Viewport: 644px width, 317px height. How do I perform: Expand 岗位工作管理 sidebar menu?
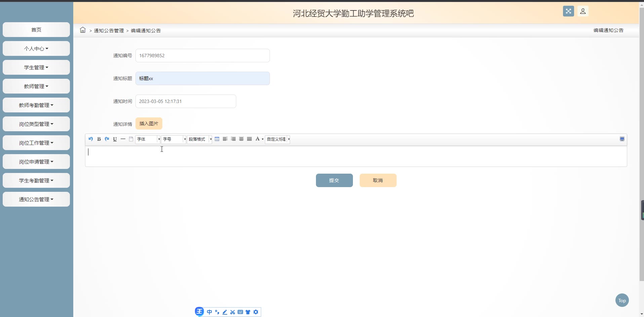tap(36, 143)
